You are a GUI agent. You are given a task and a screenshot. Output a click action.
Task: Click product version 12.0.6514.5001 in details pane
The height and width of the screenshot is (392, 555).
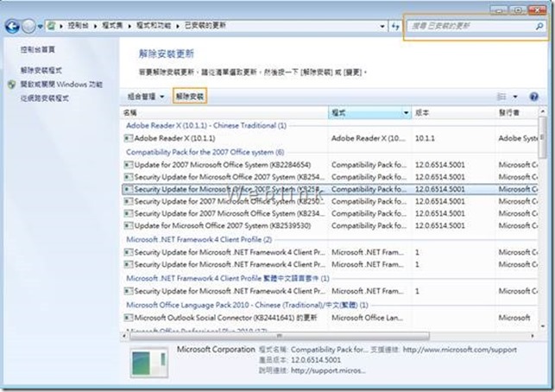[316, 360]
